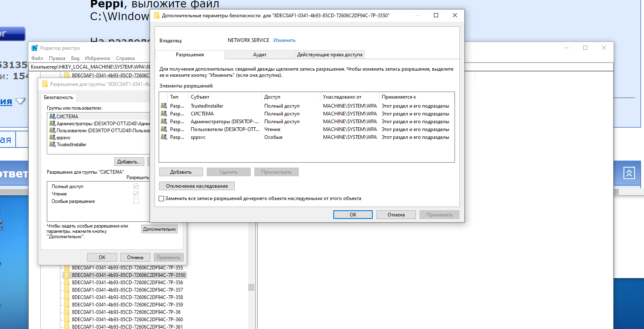Click the Применяется к column header

[417, 97]
